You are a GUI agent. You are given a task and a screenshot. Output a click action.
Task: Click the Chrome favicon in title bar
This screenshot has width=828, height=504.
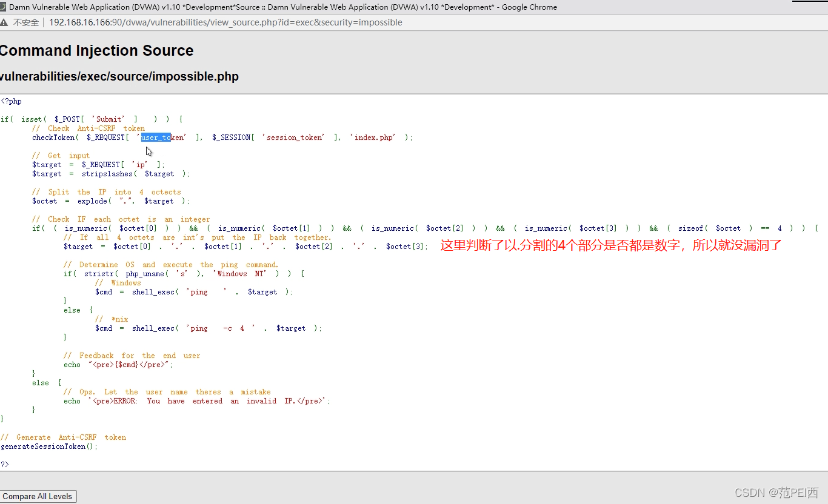[x=3, y=7]
